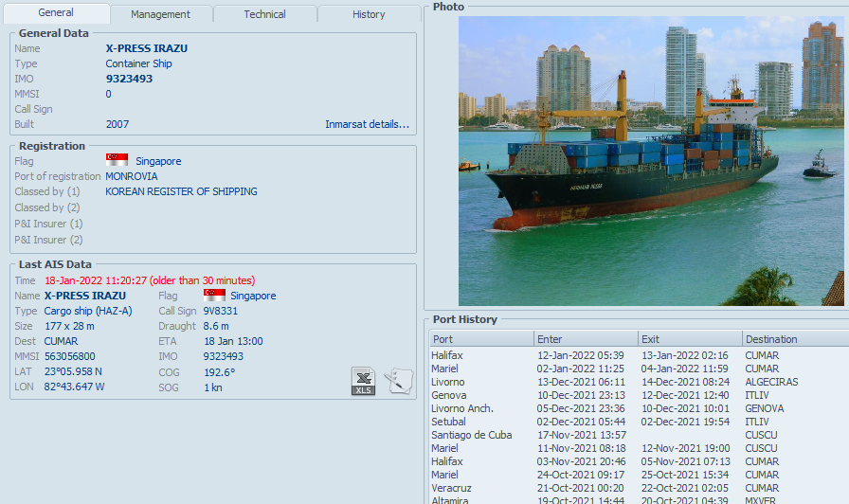Click the size value 177 x 28 m
The width and height of the screenshot is (849, 504).
70,326
